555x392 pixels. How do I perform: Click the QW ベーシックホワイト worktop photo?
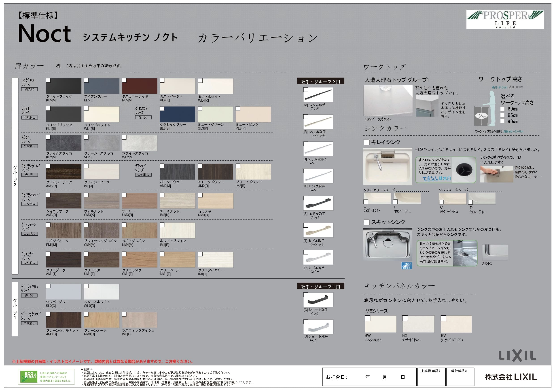388,101
